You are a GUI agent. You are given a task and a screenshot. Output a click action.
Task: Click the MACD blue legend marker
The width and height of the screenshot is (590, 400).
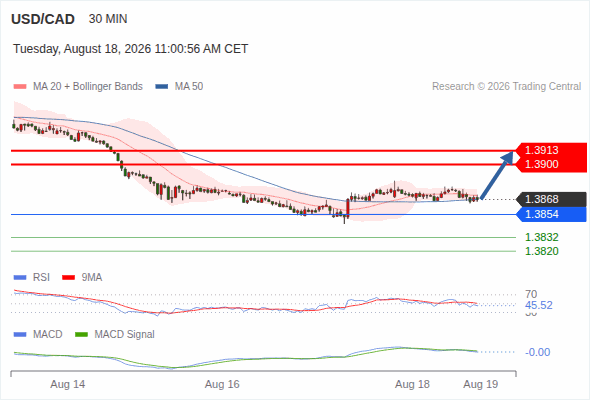pyautogui.click(x=20, y=335)
